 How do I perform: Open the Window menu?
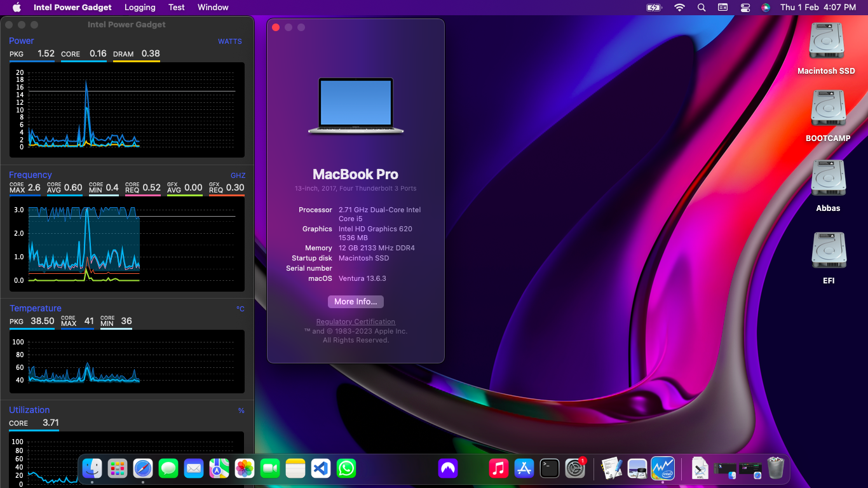pos(213,8)
